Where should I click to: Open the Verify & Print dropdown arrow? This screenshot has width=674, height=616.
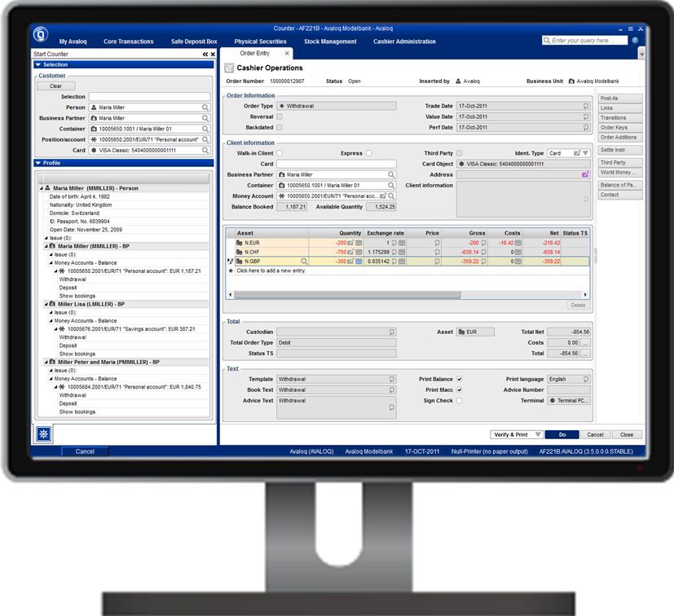tap(538, 434)
